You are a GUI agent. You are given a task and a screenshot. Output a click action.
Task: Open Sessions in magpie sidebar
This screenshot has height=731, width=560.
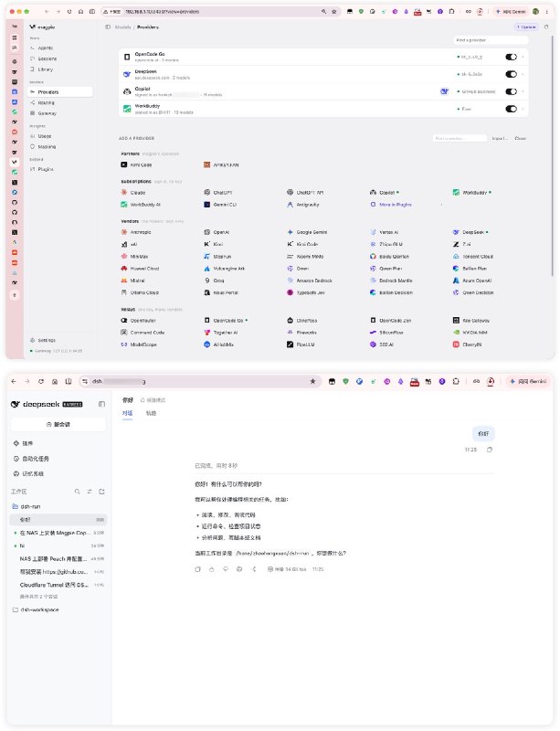[47, 58]
